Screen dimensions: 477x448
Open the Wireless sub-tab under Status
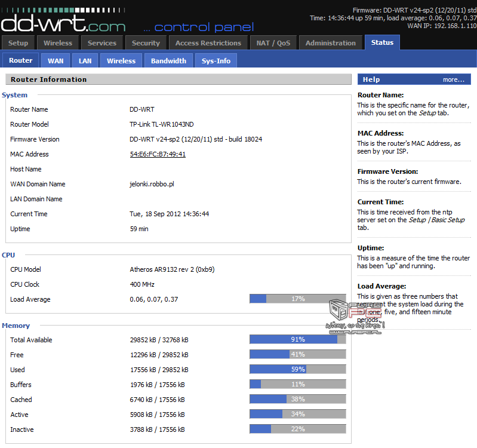[x=121, y=61]
